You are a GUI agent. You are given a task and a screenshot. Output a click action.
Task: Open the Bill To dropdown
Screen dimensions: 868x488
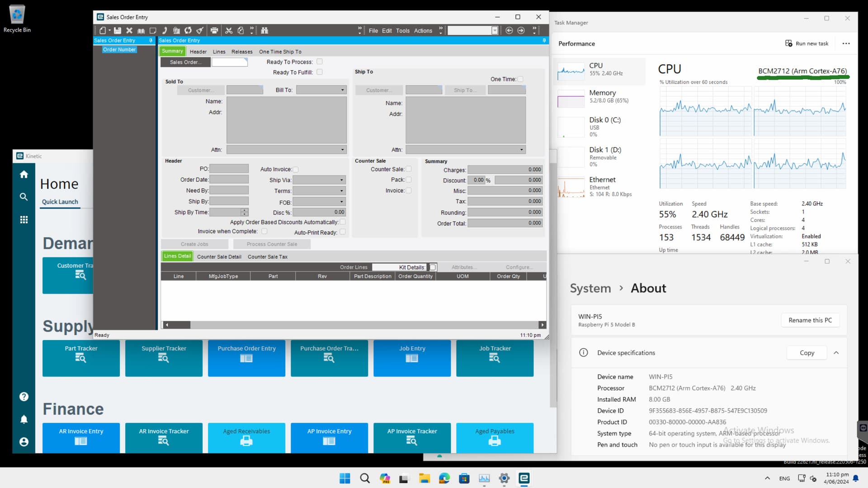pyautogui.click(x=342, y=90)
